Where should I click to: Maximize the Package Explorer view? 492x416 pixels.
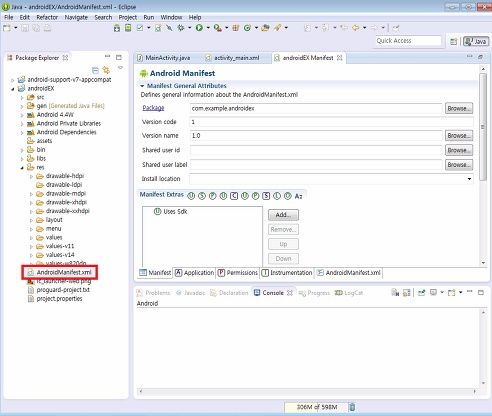119,57
